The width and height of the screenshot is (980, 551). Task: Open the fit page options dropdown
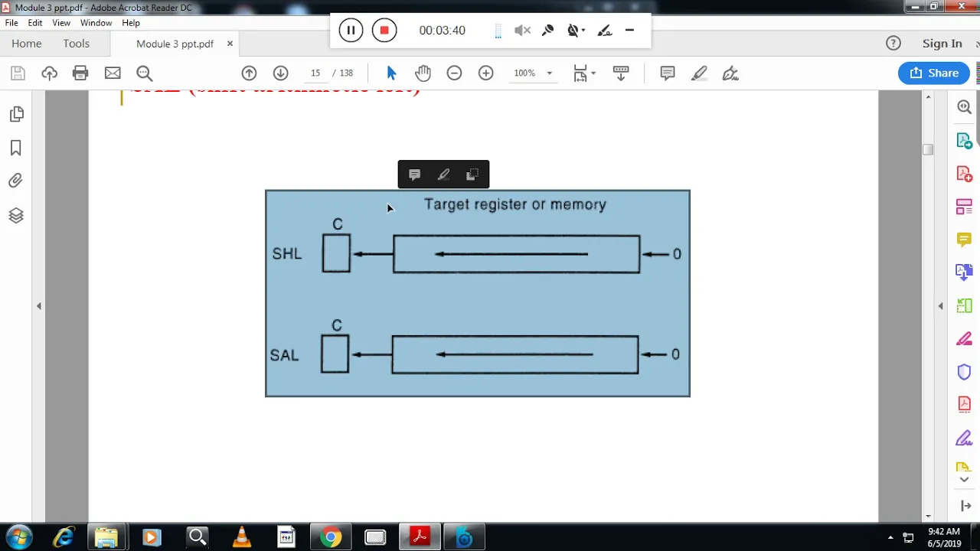[x=584, y=73]
